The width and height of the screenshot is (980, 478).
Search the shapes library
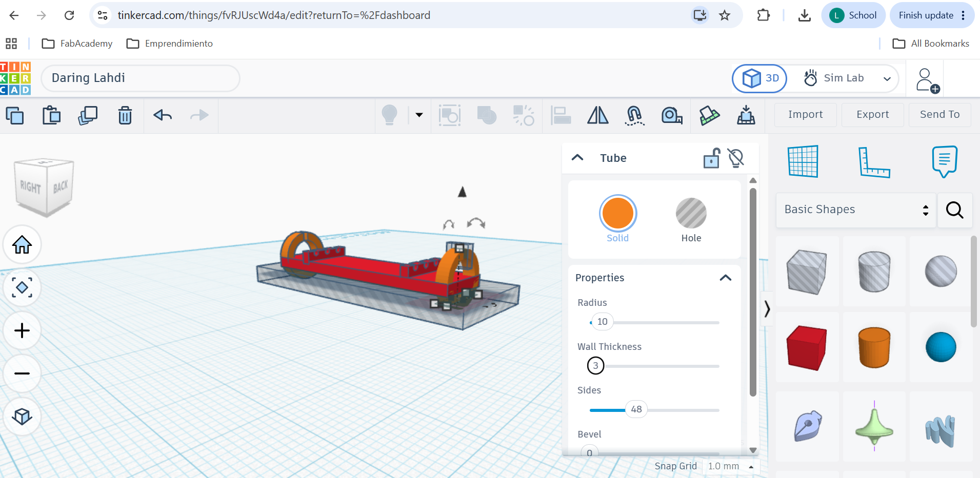tap(955, 210)
